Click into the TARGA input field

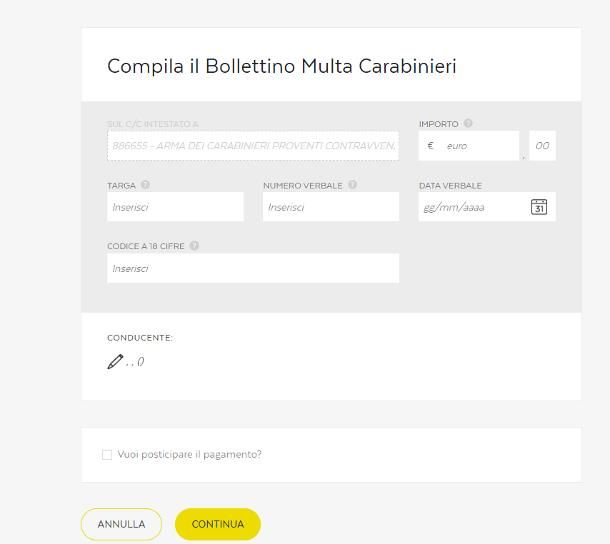click(175, 207)
